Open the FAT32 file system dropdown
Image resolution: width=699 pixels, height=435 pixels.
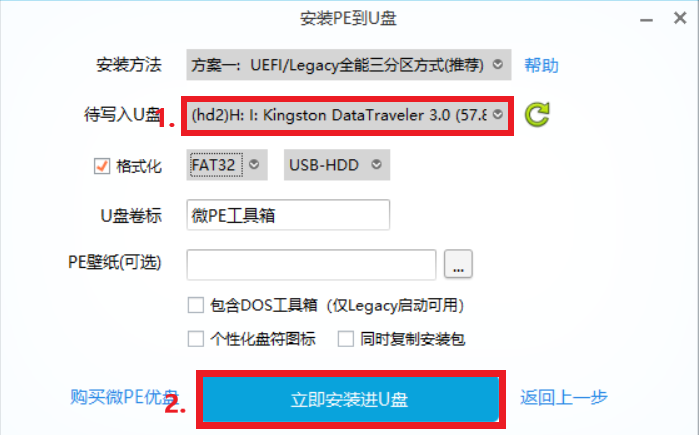point(227,165)
